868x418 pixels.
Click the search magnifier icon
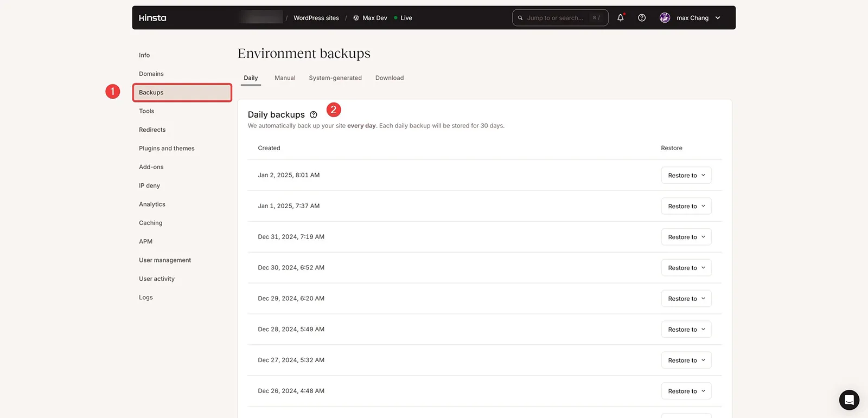(x=520, y=18)
